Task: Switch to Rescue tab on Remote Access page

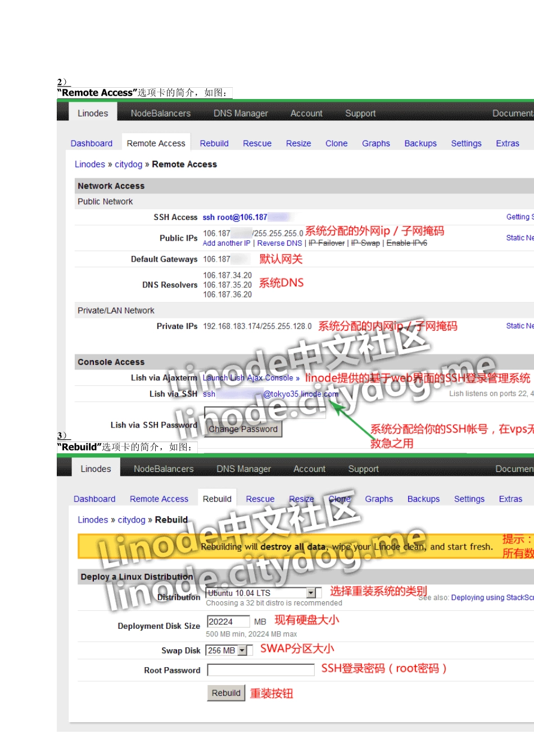Action: click(x=257, y=143)
